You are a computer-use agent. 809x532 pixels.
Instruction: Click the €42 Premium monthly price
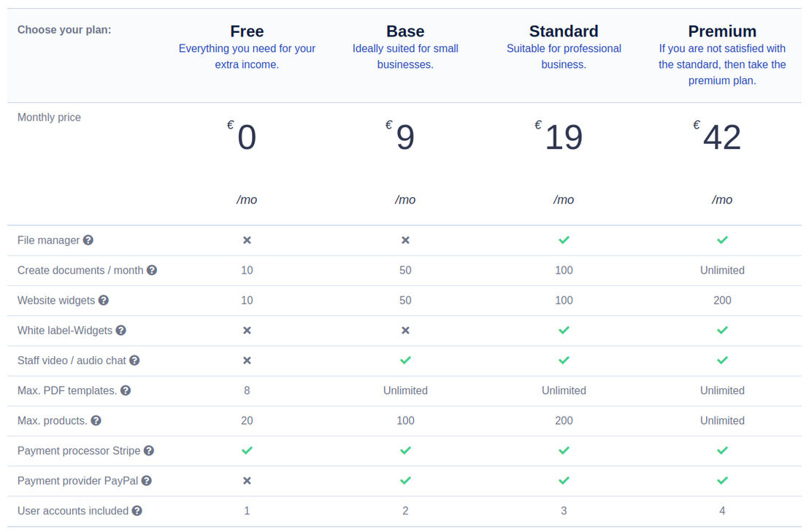point(717,136)
